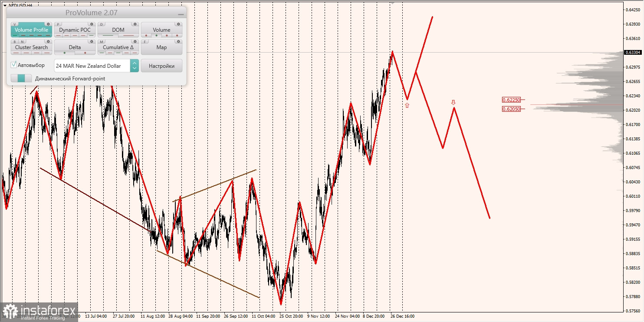Toggle the red dot segment under Delta
The height and width of the screenshot is (322, 644).
pyautogui.click(x=85, y=53)
